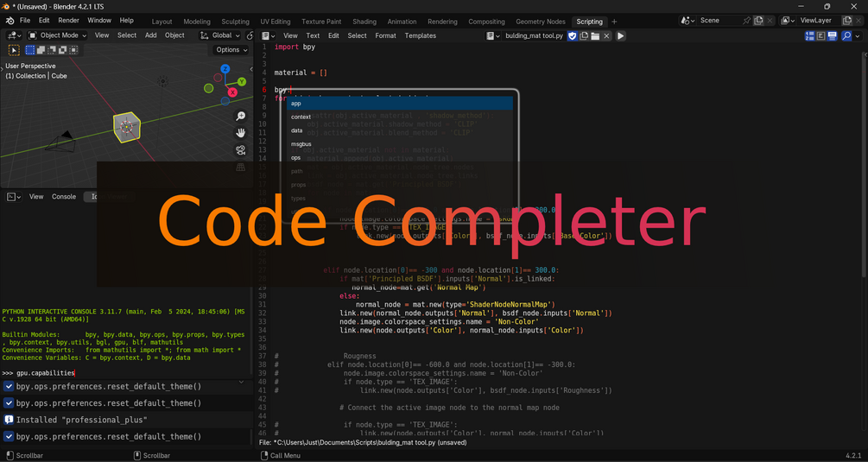This screenshot has width=868, height=462.
Task: Click the Blender logo icon in menu bar
Action: pyautogui.click(x=10, y=21)
